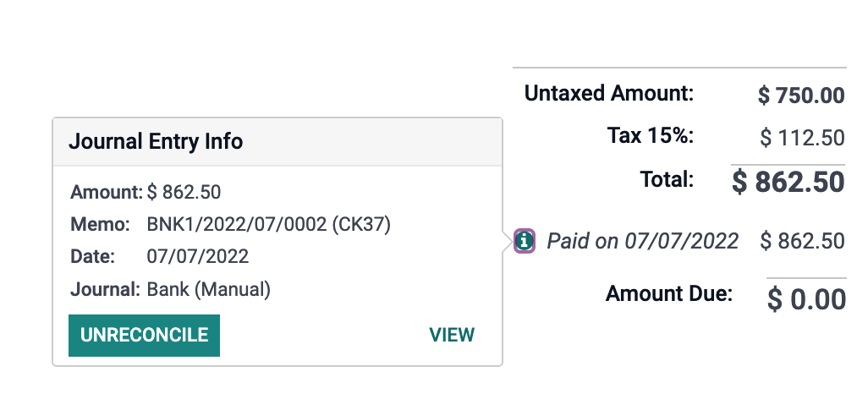Click the Amount Due $ 0.00 value

tap(806, 299)
